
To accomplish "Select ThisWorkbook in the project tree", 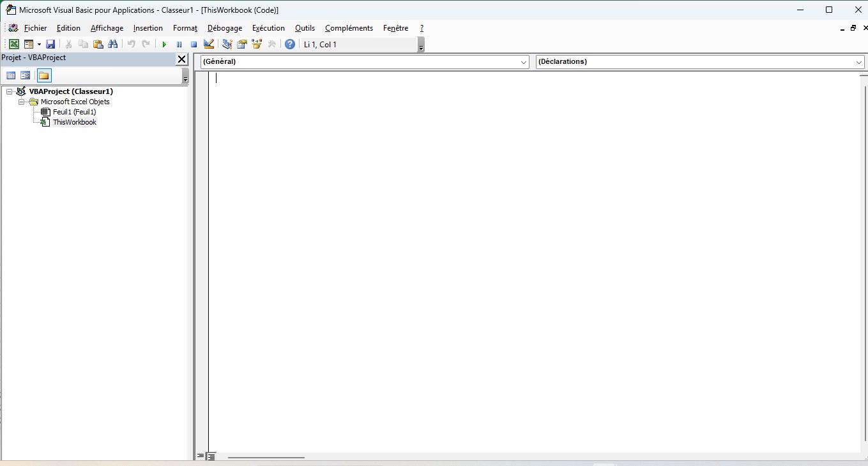I will 74,122.
